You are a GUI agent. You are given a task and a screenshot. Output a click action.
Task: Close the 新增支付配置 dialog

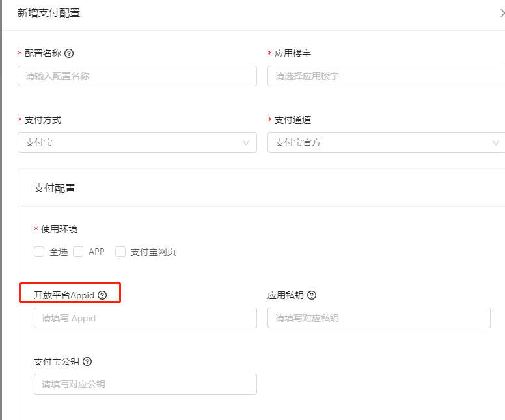pyautogui.click(x=502, y=13)
